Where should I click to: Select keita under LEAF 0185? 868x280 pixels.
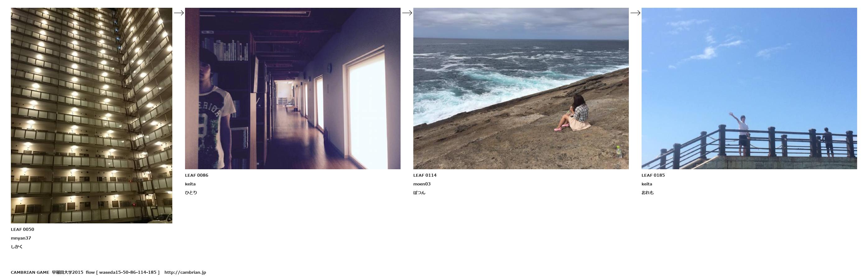647,184
